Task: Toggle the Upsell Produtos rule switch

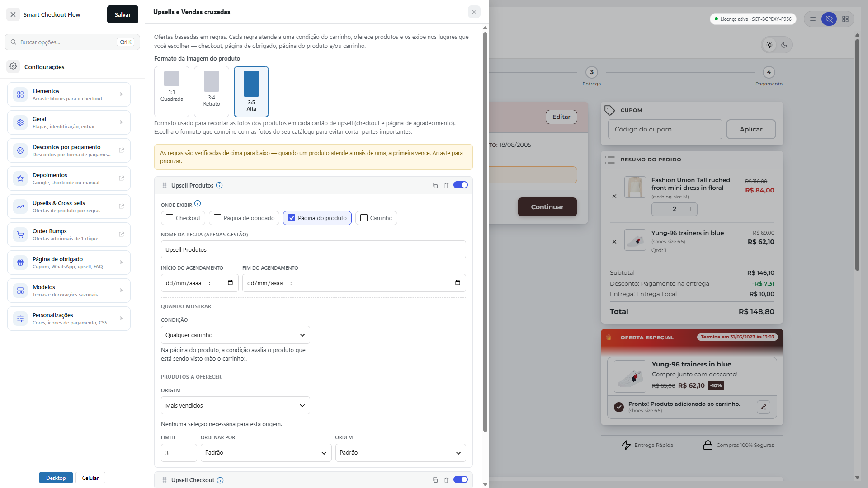Action: click(461, 185)
